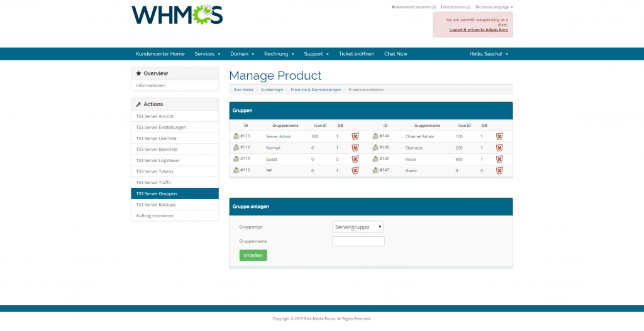Open the Gruppentyp Servergruppe dropdown
Screen dimensions: 644x331
[357, 227]
